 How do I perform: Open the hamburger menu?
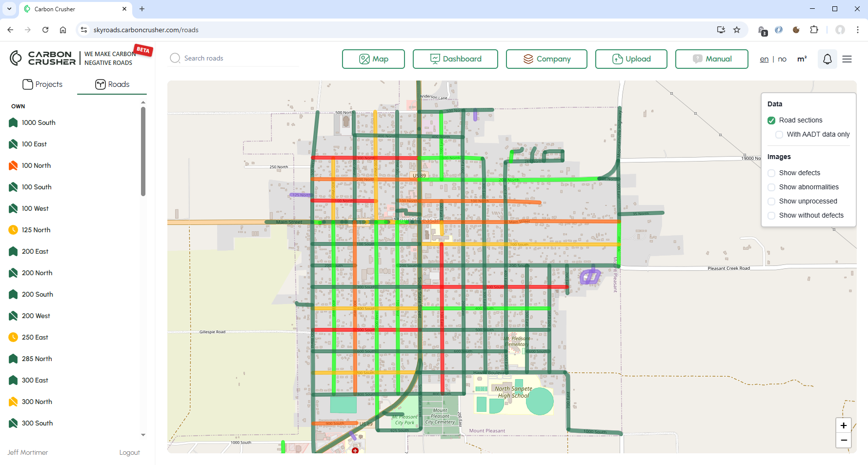coord(847,59)
